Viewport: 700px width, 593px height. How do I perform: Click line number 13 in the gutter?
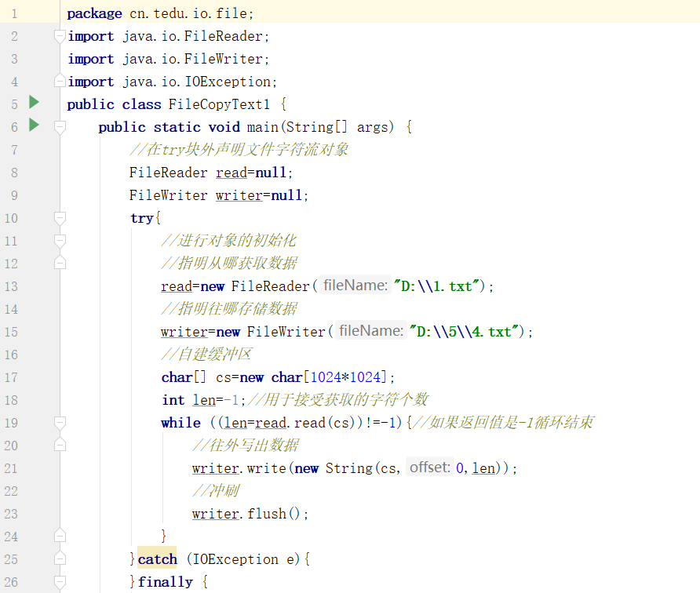[x=11, y=286]
